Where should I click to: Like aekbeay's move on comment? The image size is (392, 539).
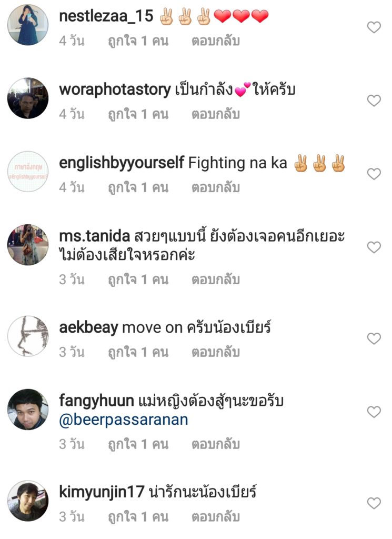coord(374,338)
